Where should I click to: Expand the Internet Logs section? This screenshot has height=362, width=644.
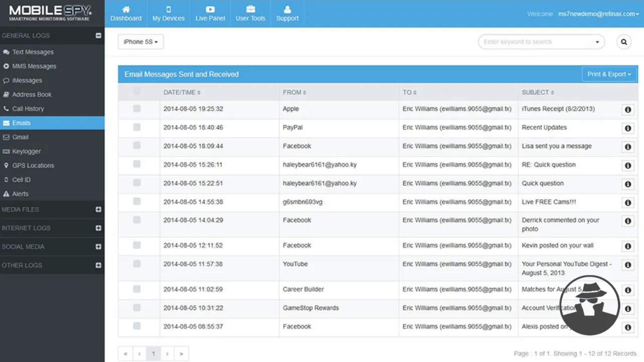[99, 228]
